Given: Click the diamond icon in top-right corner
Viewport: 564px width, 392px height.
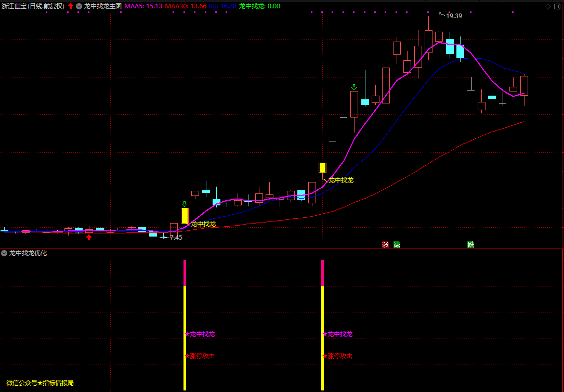Looking at the screenshot, I should tap(547, 6).
